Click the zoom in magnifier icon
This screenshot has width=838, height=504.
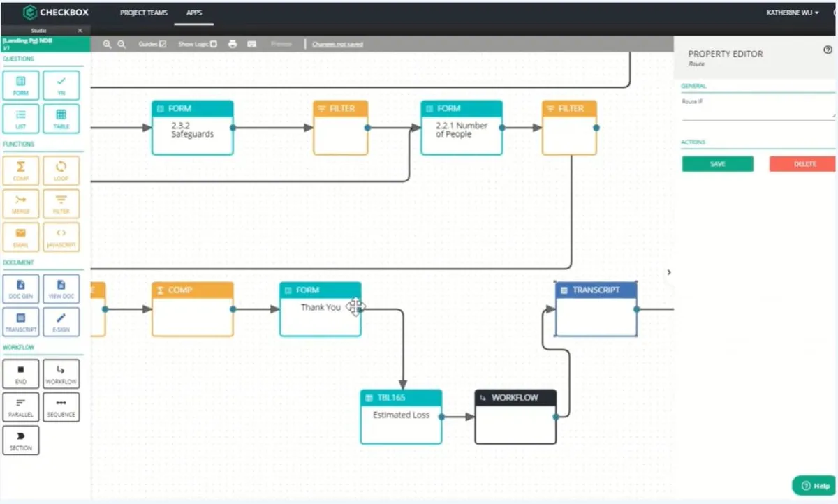(108, 44)
